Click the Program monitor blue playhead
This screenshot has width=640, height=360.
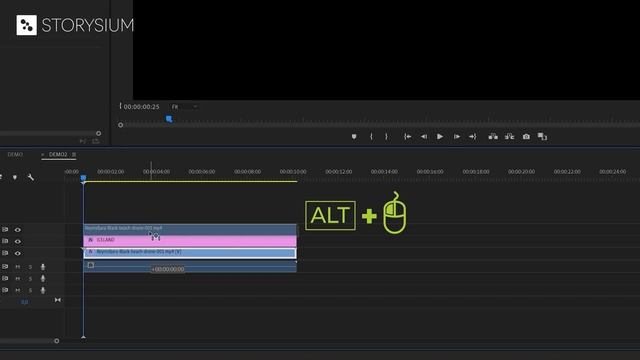tap(169, 119)
